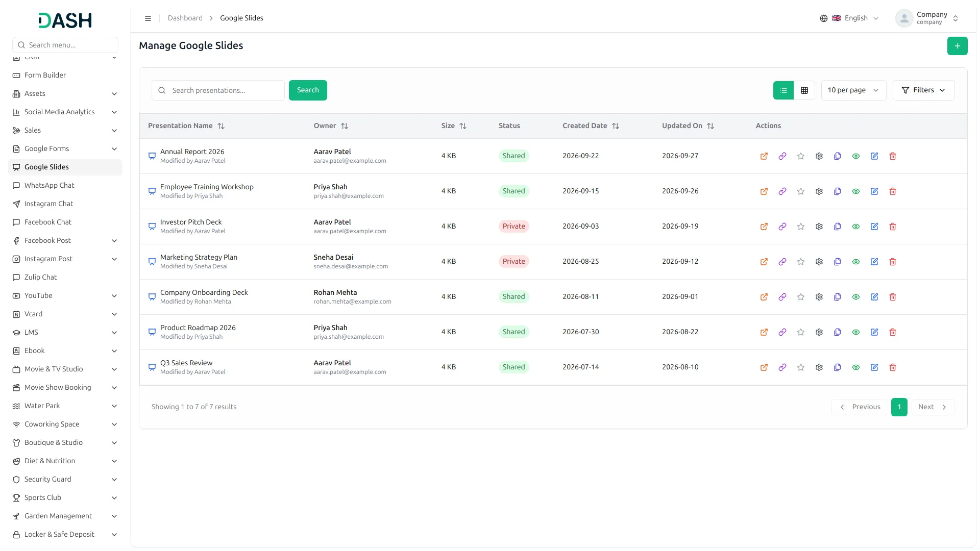Select page 1 in pagination
This screenshot has height=551, width=980.
899,407
